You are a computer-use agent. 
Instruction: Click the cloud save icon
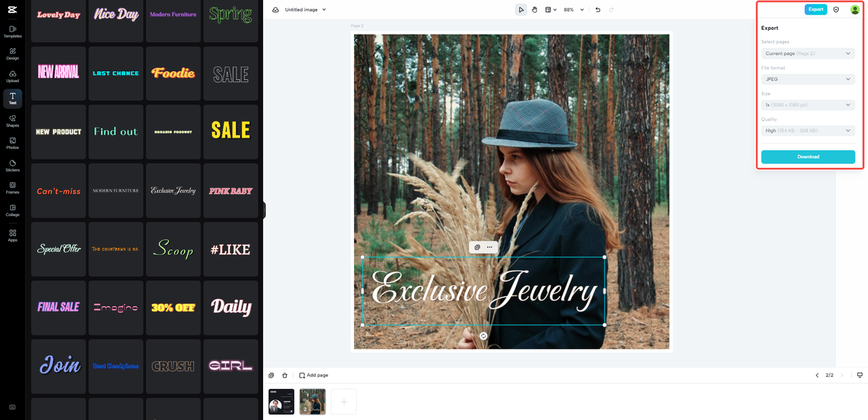point(275,9)
